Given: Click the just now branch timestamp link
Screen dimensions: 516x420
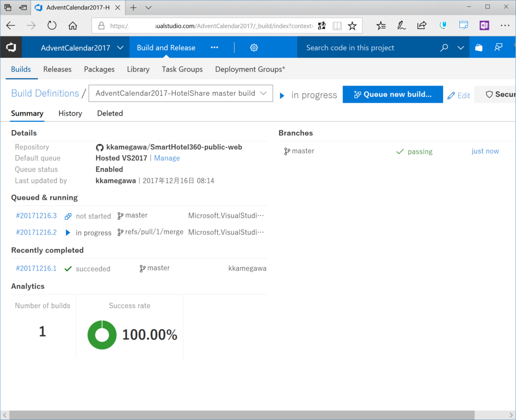Looking at the screenshot, I should (485, 151).
